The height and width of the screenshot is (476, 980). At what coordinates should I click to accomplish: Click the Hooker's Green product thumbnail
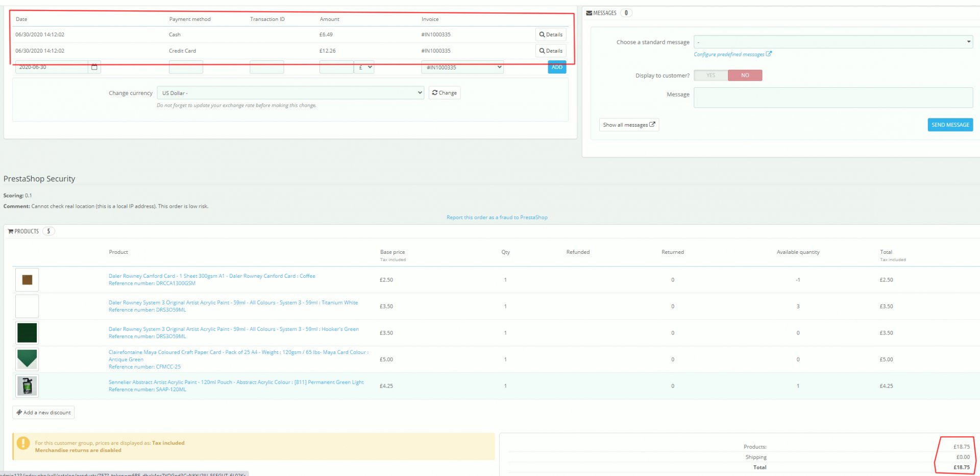27,333
